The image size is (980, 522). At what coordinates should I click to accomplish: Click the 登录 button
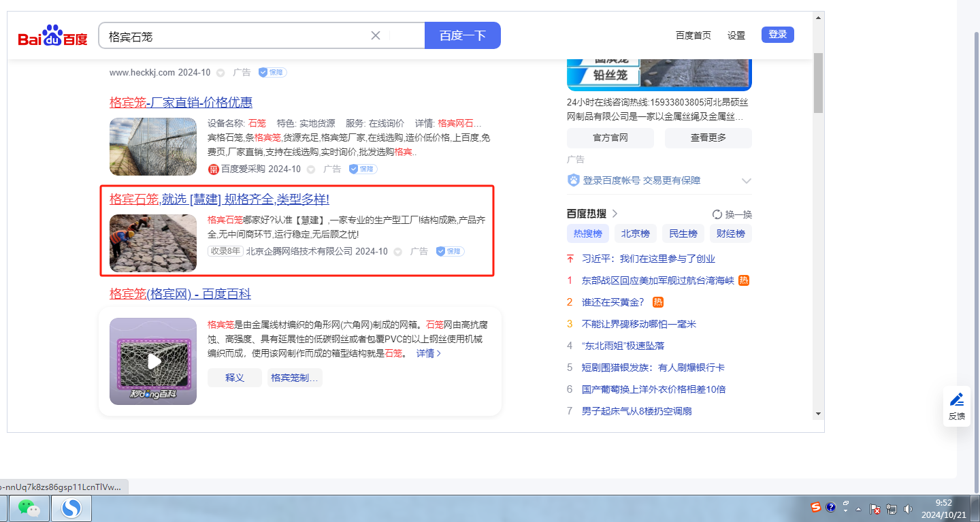(x=778, y=35)
